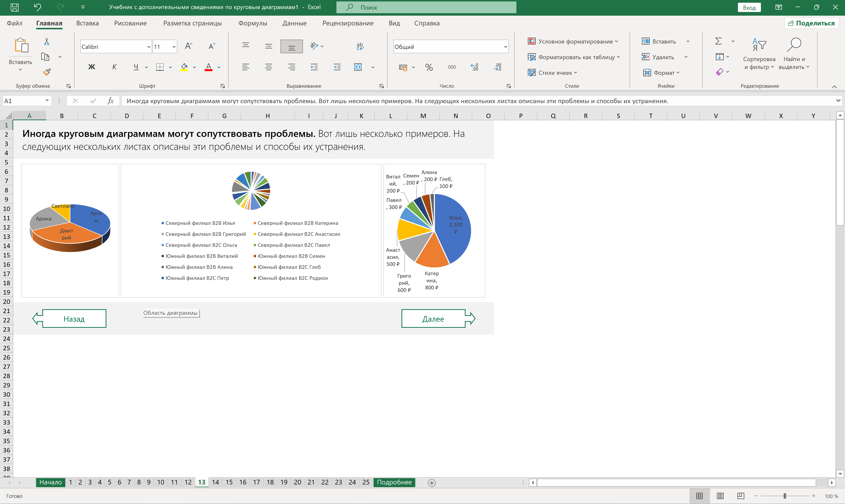Click the Format Painter brush icon
The height and width of the screenshot is (504, 845).
click(x=46, y=72)
